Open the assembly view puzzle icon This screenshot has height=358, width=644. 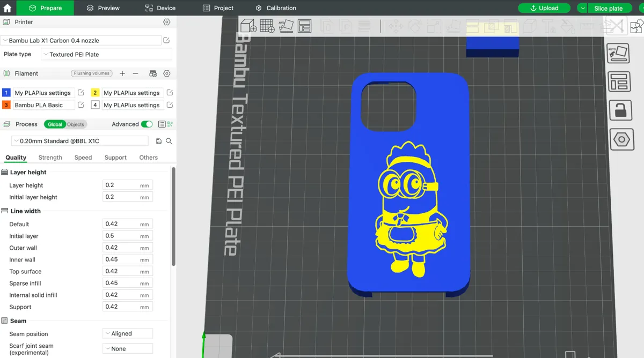pos(636,26)
